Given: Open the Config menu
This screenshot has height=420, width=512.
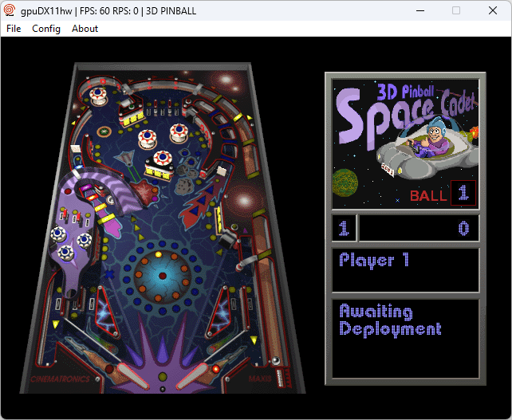Looking at the screenshot, I should 46,29.
